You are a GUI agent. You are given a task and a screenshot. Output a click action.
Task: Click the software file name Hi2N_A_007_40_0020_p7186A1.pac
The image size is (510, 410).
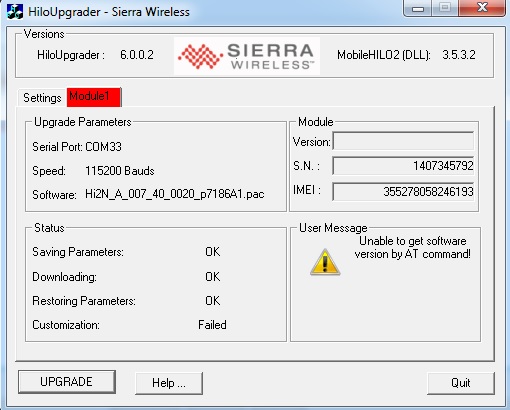(x=175, y=194)
